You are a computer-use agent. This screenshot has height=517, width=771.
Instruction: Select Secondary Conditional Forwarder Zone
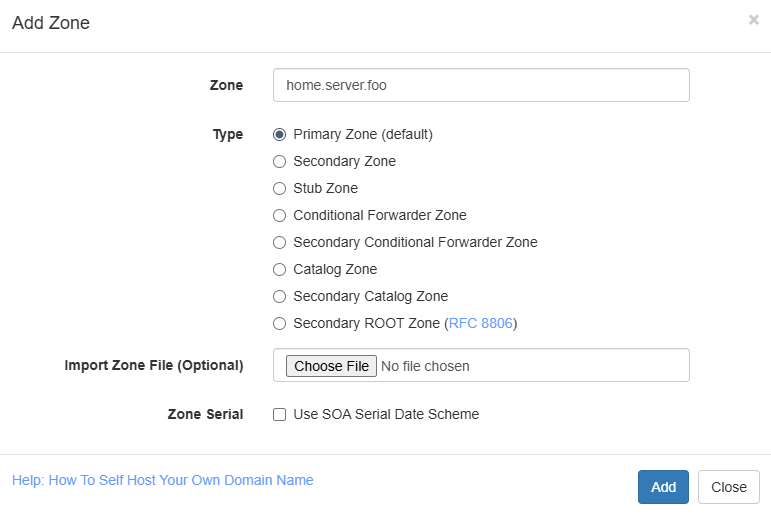pos(280,242)
